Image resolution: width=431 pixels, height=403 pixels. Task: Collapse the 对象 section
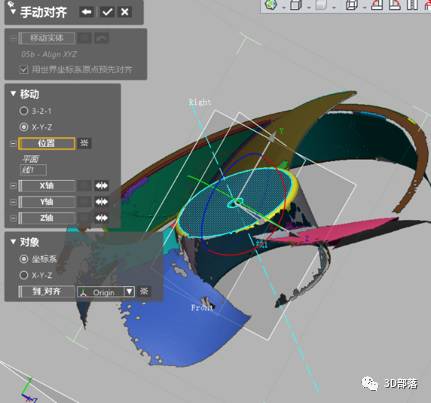(13, 242)
